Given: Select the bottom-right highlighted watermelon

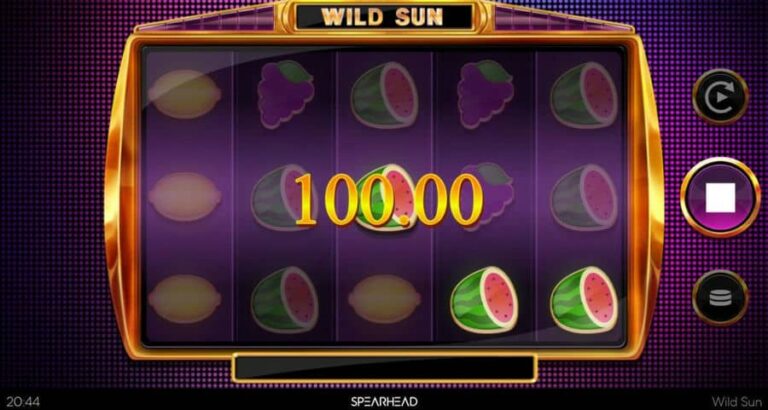Looking at the screenshot, I should tap(584, 299).
